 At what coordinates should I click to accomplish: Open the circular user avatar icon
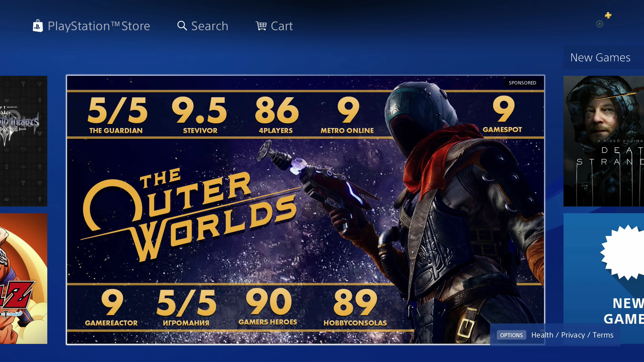click(x=600, y=24)
